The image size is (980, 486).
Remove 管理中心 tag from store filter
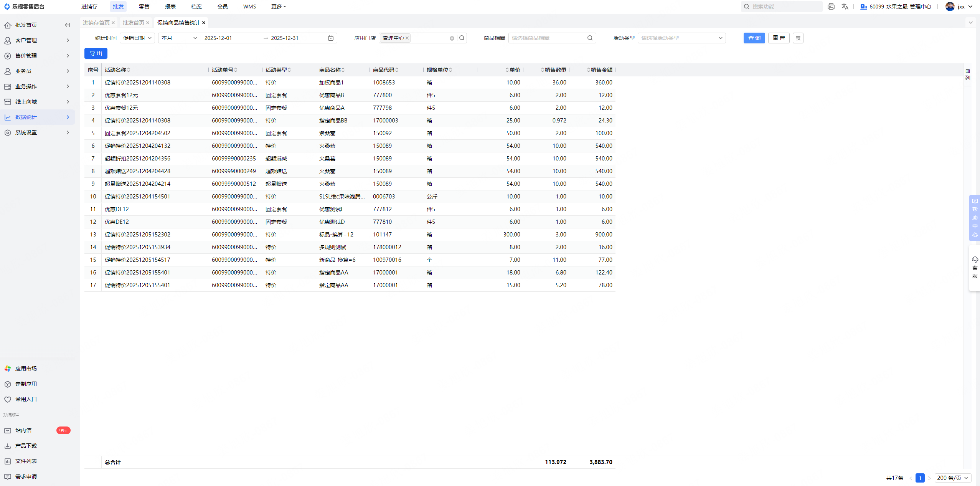(407, 38)
